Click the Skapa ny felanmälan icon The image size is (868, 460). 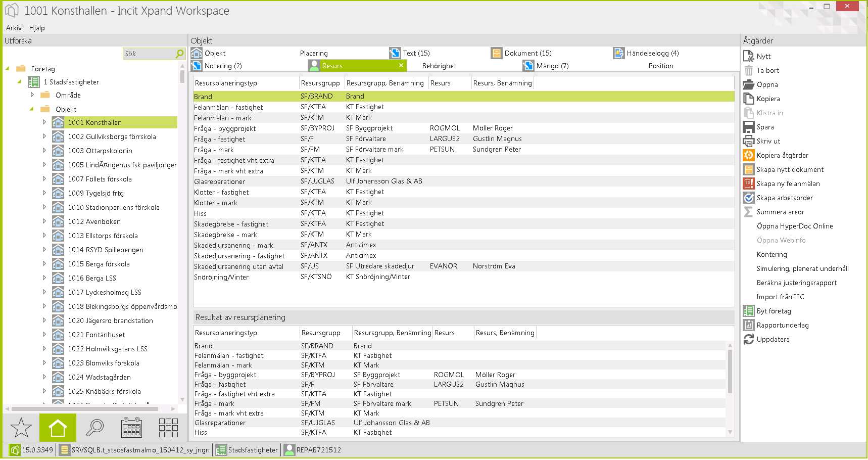(749, 183)
